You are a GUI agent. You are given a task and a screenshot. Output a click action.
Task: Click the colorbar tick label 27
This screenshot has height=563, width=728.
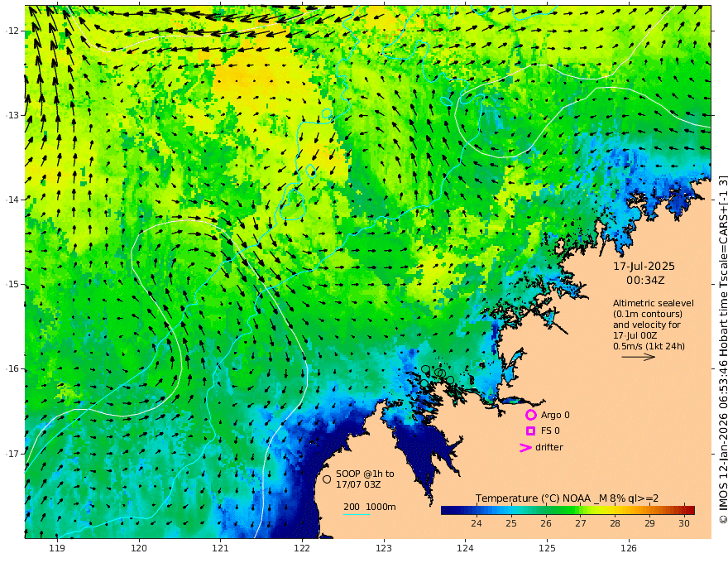click(x=581, y=523)
